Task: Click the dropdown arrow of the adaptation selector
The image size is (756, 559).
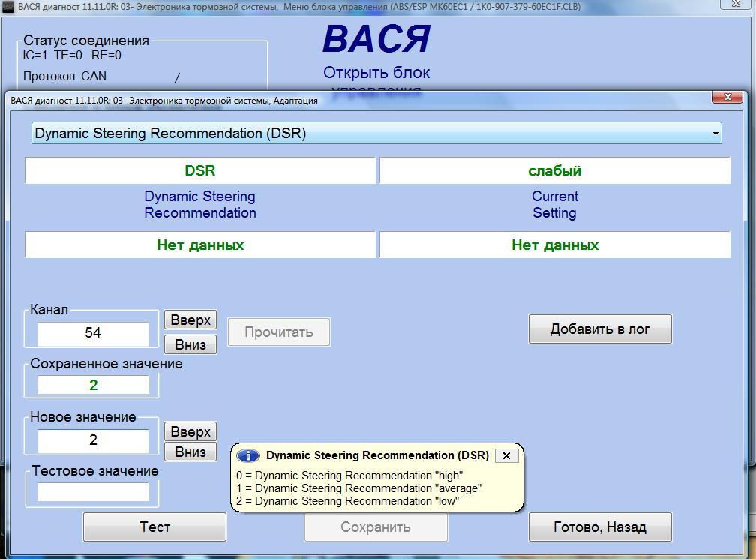Action: 715,134
